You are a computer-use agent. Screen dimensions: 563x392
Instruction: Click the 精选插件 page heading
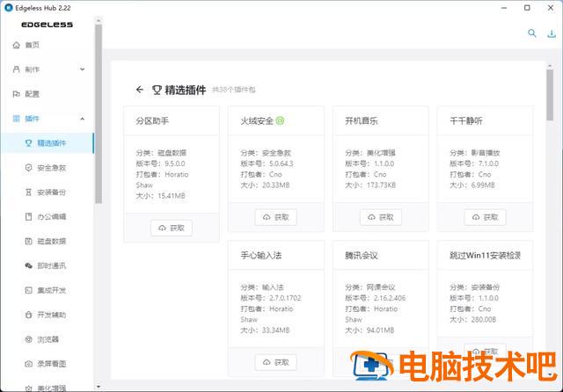click(x=186, y=90)
